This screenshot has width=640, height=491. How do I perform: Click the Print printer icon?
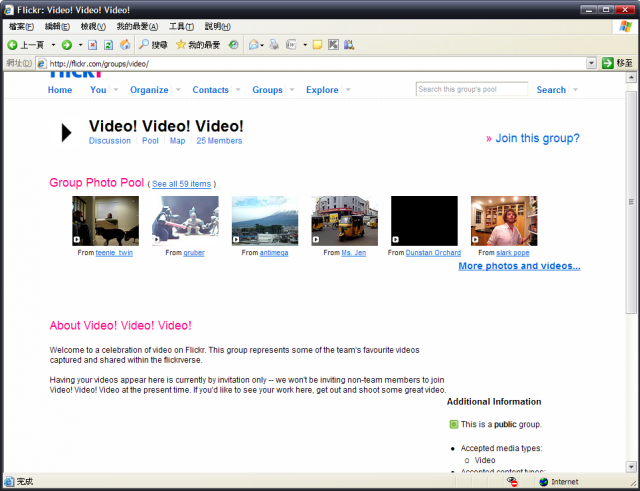[x=274, y=45]
